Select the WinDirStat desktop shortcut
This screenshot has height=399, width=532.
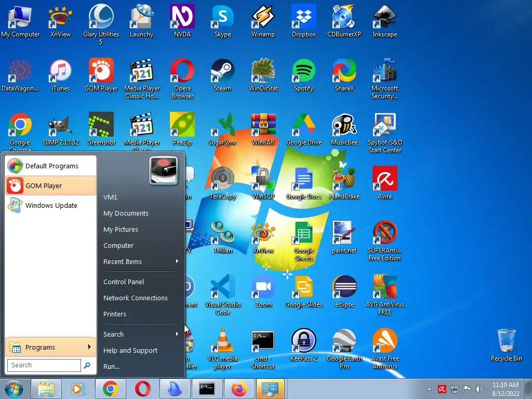point(263,75)
